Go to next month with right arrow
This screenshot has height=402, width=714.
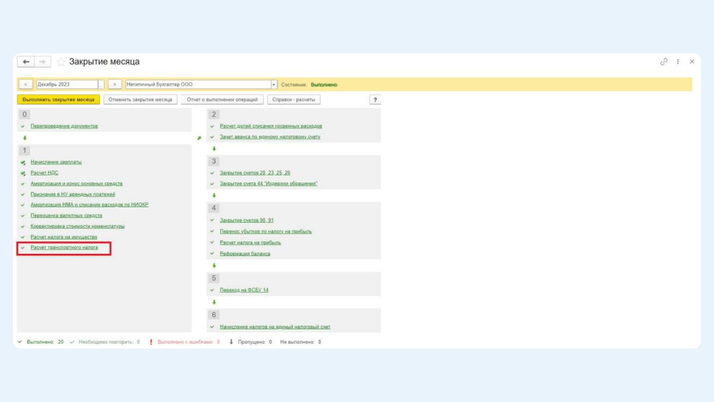115,85
